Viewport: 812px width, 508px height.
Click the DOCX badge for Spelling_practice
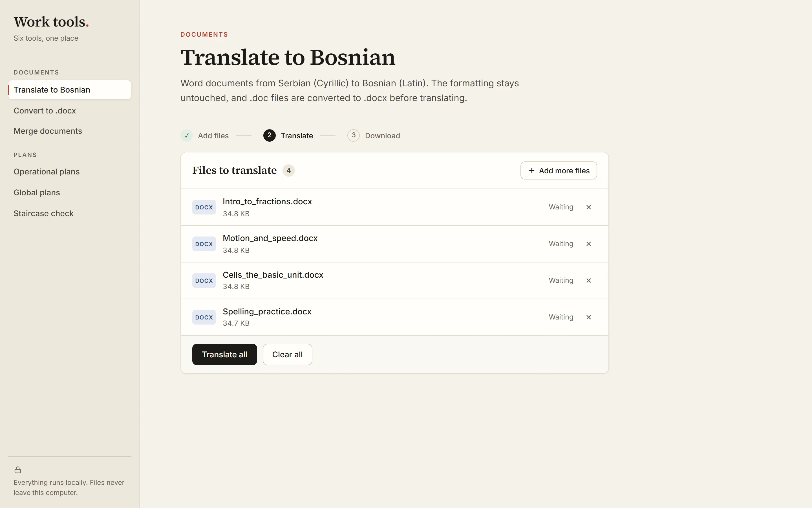tap(204, 317)
